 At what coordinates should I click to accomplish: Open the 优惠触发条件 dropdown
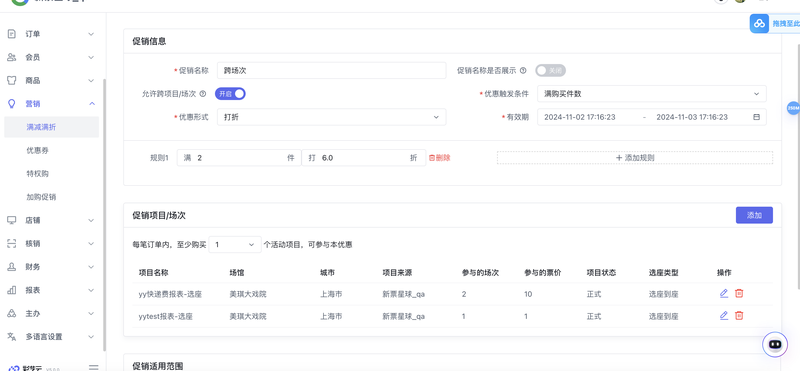[x=652, y=94]
